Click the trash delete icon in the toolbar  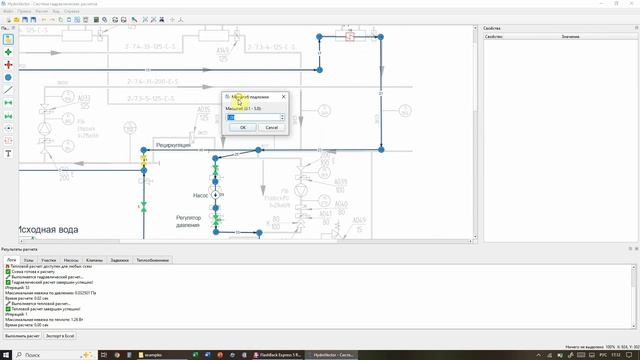point(86,20)
